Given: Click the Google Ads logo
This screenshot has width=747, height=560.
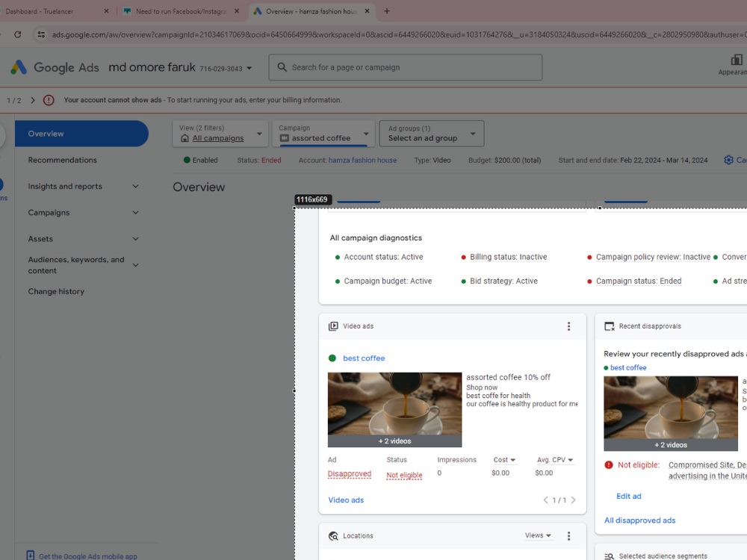Looking at the screenshot, I should (x=19, y=68).
